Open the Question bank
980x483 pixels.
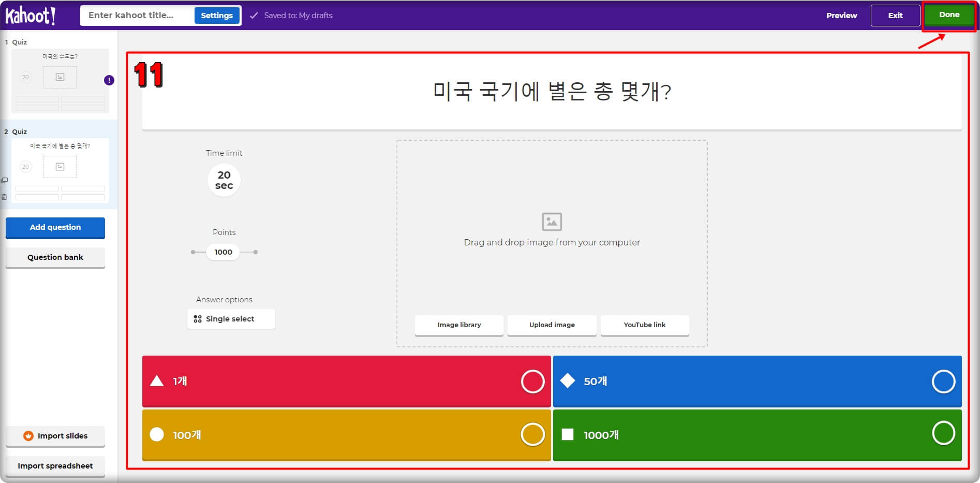(x=55, y=258)
